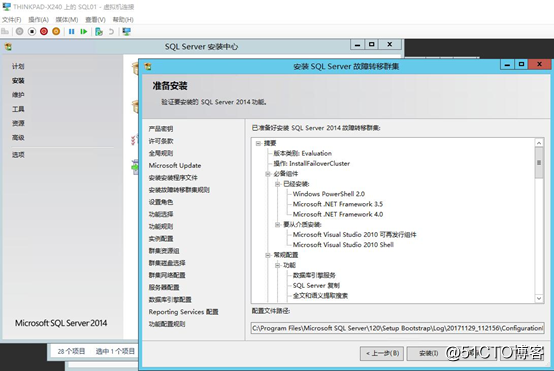Click the Enhanced Session monitor toolbar icon

(126, 31)
